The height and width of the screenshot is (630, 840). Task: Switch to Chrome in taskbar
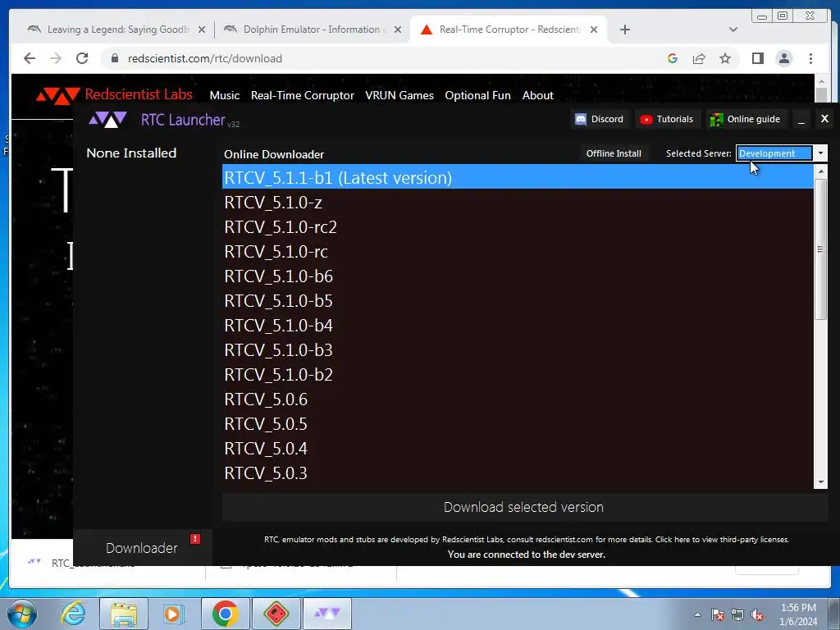tap(225, 614)
